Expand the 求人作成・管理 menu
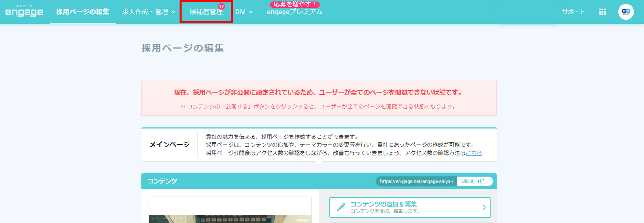Image resolution: width=644 pixels, height=223 pixels. point(149,12)
